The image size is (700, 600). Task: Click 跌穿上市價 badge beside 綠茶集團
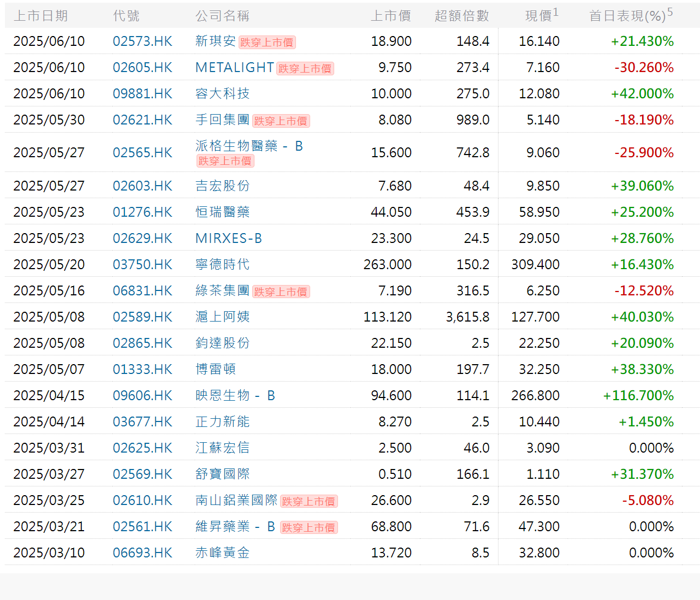[281, 292]
